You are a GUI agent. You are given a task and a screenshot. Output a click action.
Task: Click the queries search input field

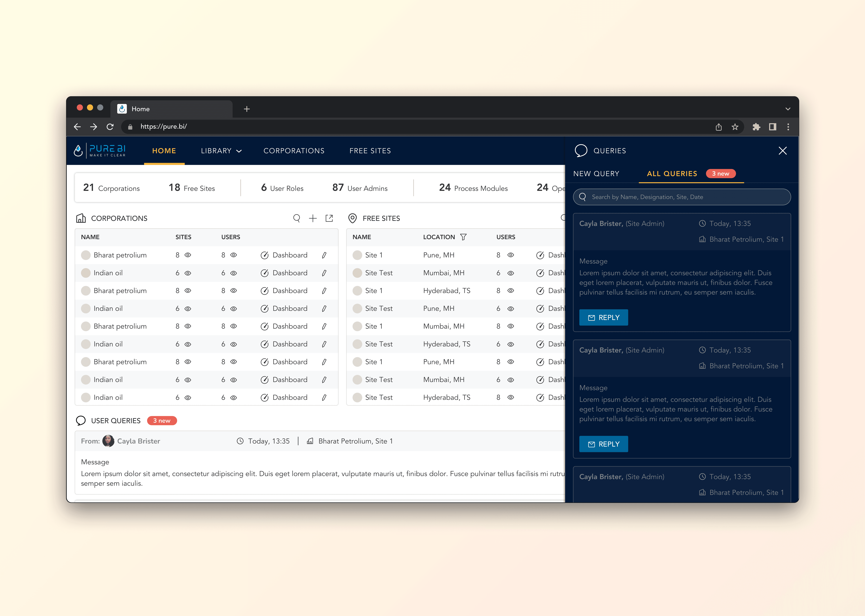click(x=682, y=197)
